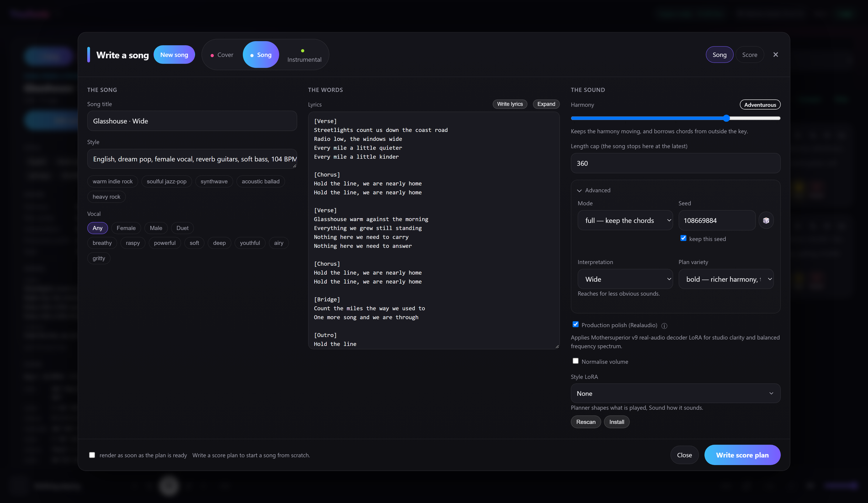The width and height of the screenshot is (868, 503).
Task: Click the Seed number field
Action: (x=717, y=220)
